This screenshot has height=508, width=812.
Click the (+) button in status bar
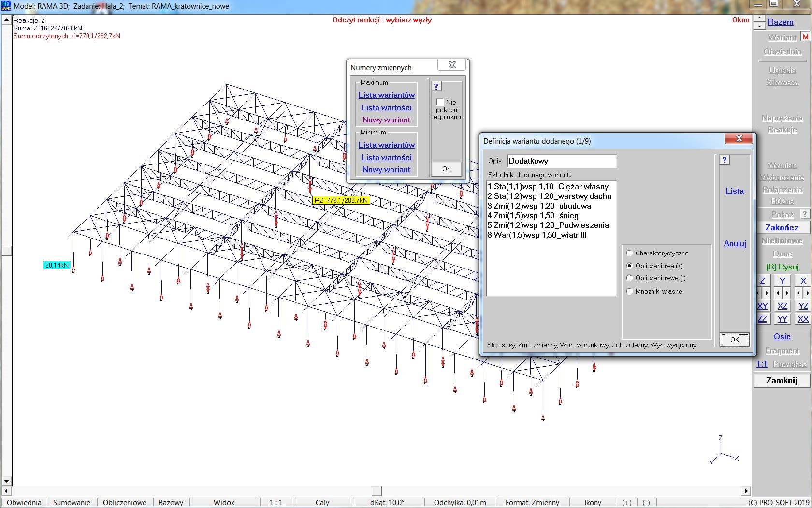point(627,502)
